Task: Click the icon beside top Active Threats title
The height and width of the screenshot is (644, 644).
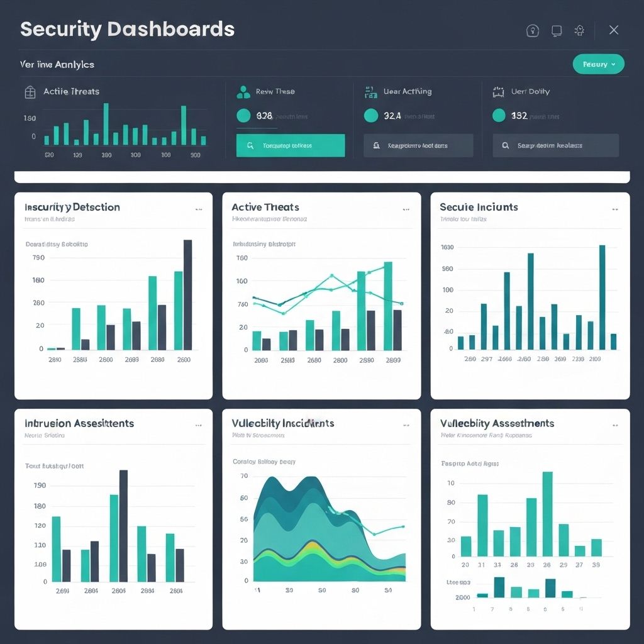Action: (30, 92)
